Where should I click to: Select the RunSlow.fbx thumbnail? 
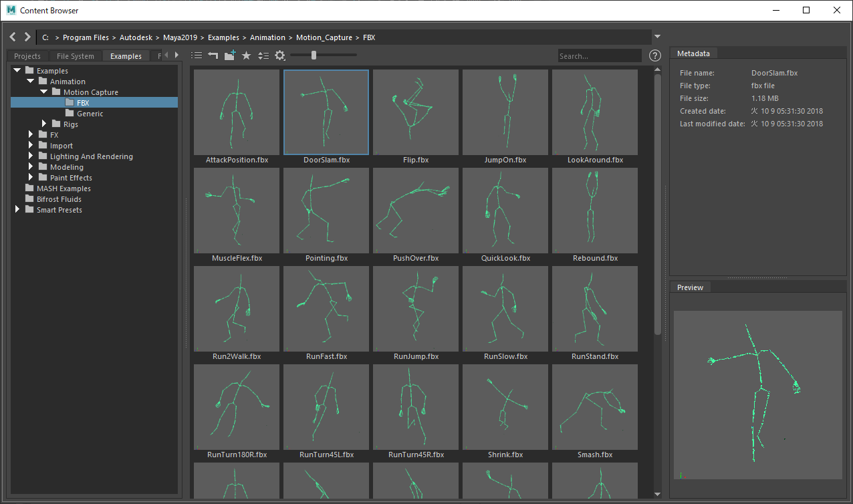[505, 309]
